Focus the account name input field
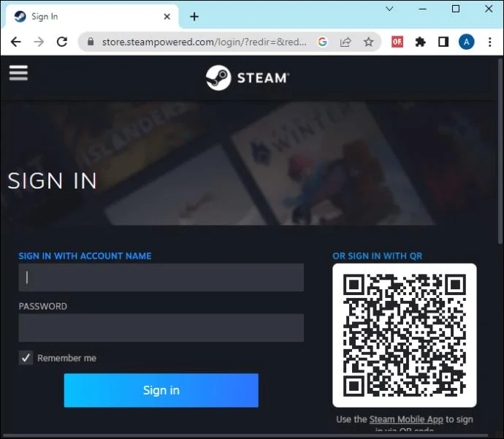Viewport: 504px width, 439px height. click(x=161, y=278)
